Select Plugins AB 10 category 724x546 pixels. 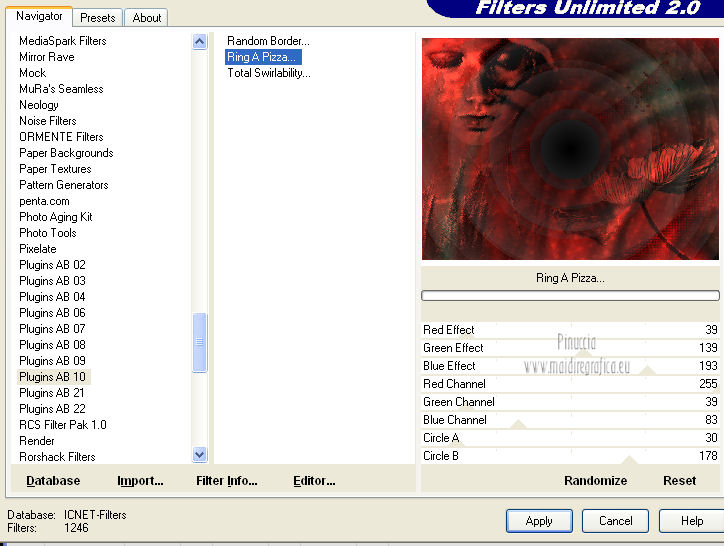(x=52, y=377)
